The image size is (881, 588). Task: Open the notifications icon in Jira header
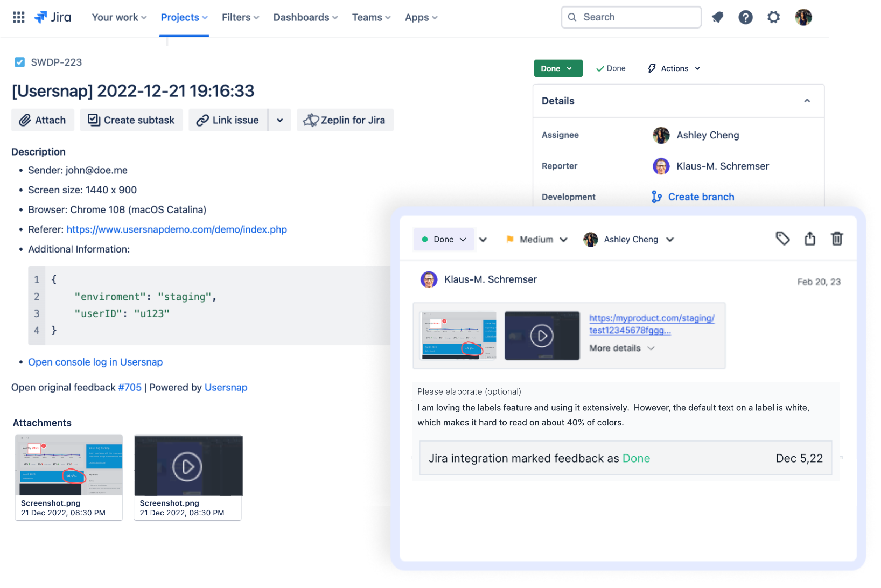pyautogui.click(x=717, y=17)
